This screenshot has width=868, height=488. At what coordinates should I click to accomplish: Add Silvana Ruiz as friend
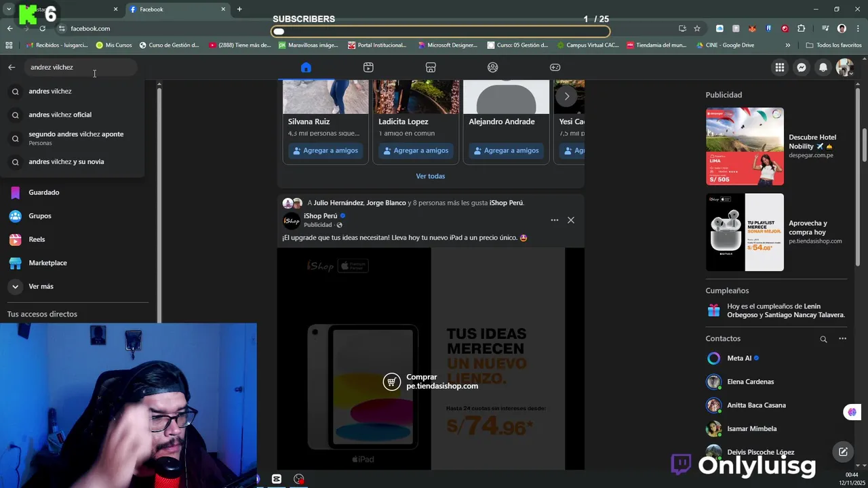point(325,150)
